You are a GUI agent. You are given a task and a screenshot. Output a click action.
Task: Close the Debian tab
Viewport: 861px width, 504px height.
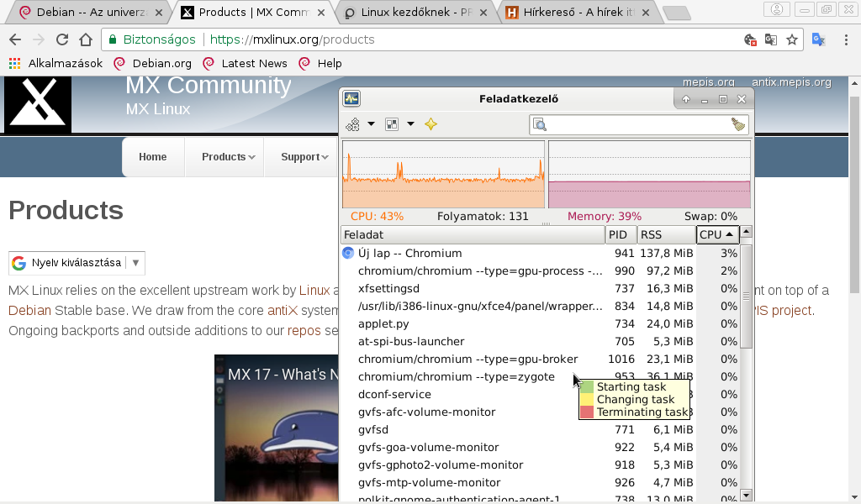[159, 12]
